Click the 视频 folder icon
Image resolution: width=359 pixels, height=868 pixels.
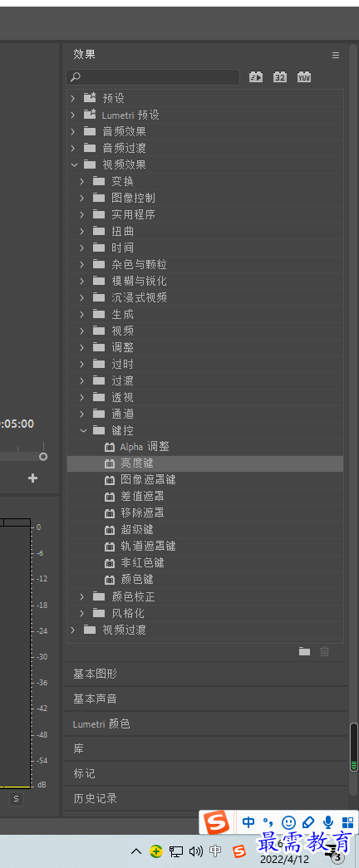pyautogui.click(x=99, y=331)
